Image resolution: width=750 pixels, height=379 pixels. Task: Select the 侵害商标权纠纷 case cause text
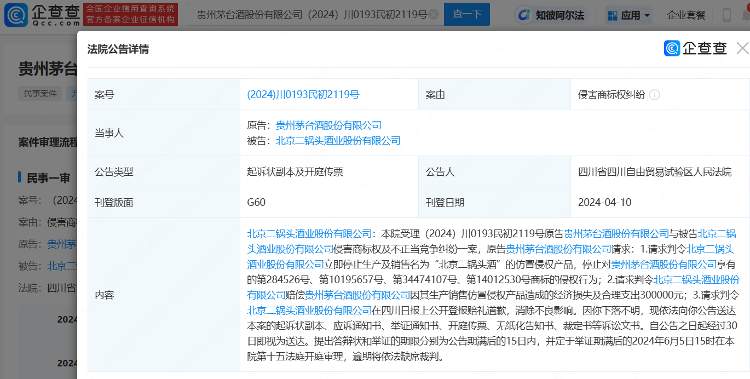click(611, 95)
